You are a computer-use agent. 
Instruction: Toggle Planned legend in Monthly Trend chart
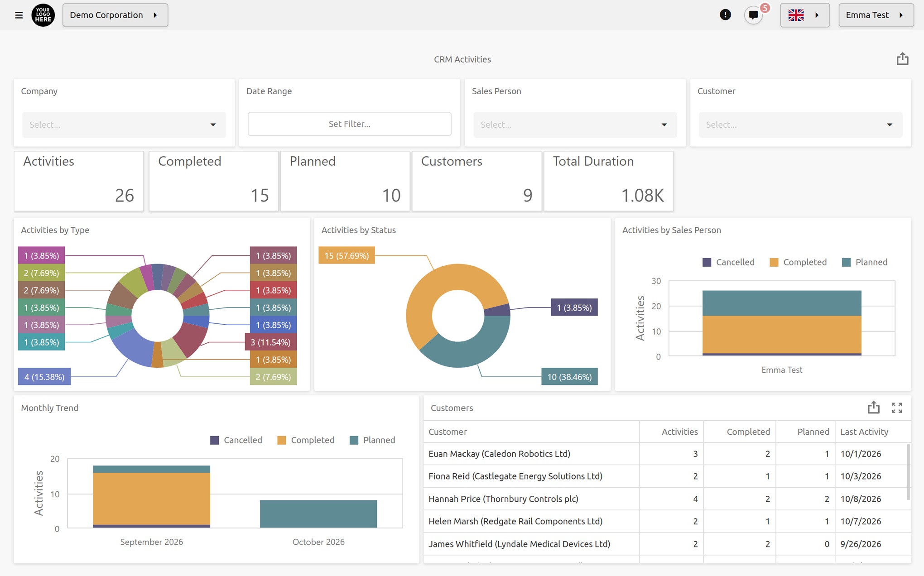point(372,440)
